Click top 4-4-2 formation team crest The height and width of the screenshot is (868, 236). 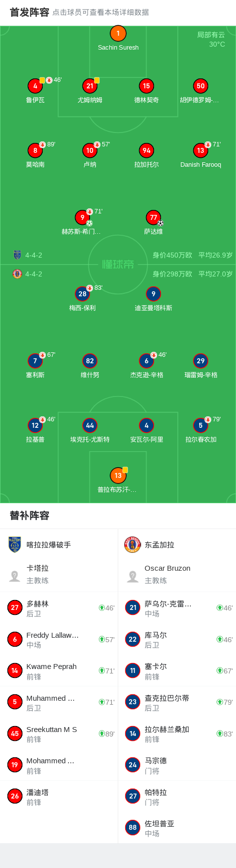(x=17, y=255)
